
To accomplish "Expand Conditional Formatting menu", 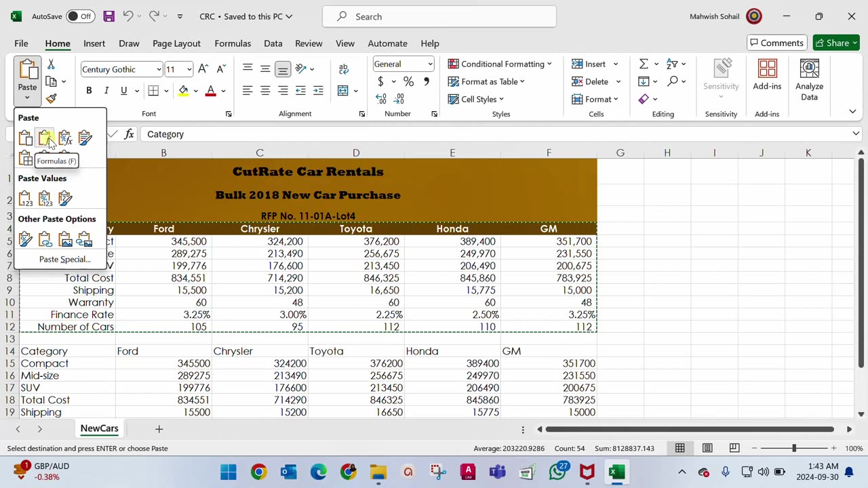I will pyautogui.click(x=500, y=64).
